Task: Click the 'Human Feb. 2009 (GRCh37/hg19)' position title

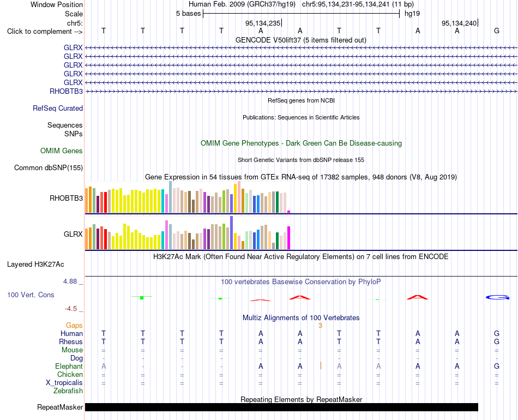Action: pyautogui.click(x=242, y=4)
